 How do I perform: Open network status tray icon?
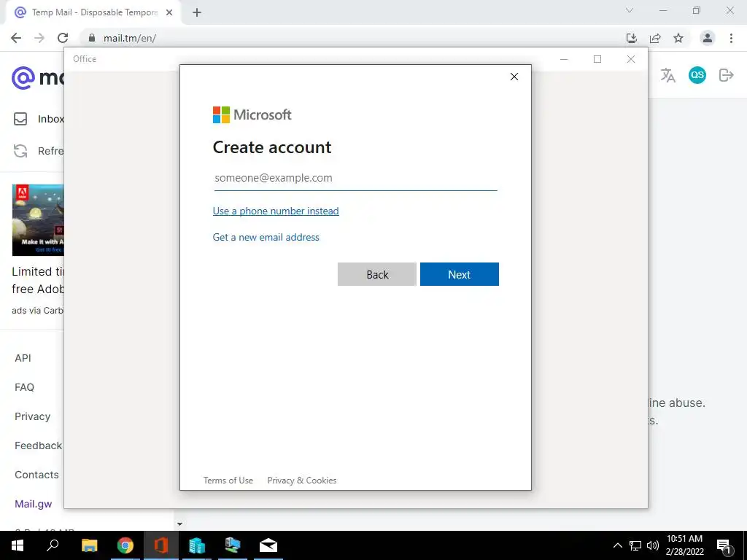[635, 545]
